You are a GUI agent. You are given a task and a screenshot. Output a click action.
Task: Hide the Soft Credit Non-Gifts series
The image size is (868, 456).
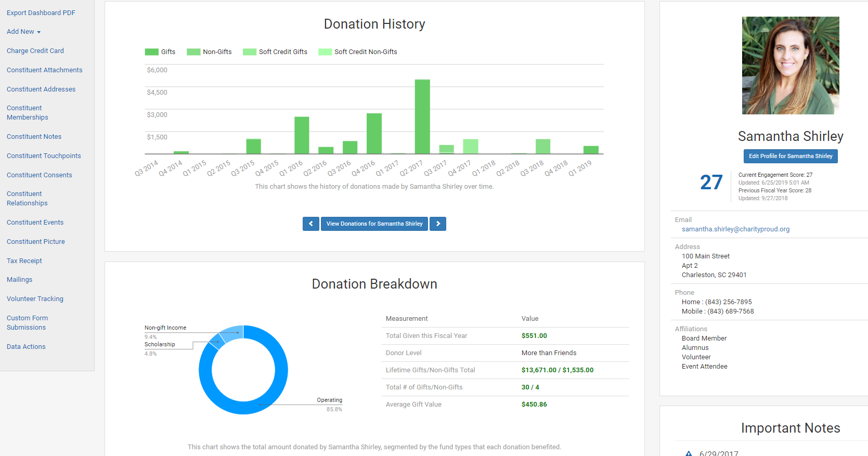click(x=358, y=52)
